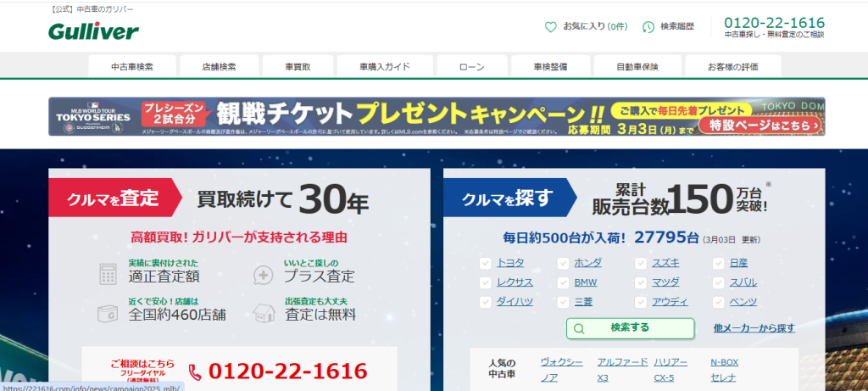Click the BMW maker link
Screen dimensions: 868x391
(x=586, y=282)
